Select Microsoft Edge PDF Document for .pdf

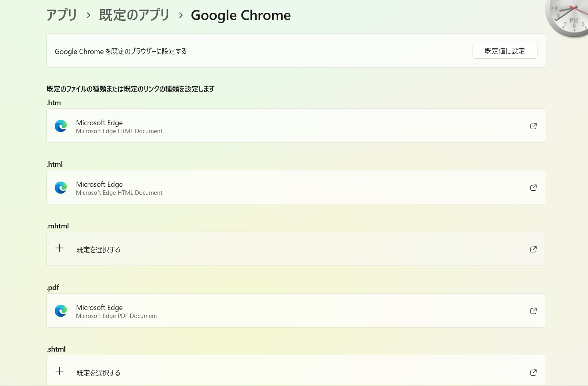pos(117,316)
